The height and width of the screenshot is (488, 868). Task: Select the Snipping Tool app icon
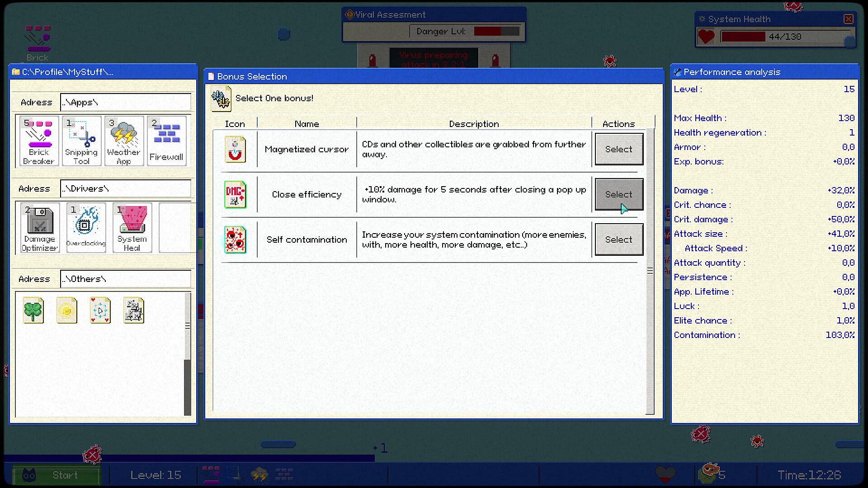click(x=81, y=141)
